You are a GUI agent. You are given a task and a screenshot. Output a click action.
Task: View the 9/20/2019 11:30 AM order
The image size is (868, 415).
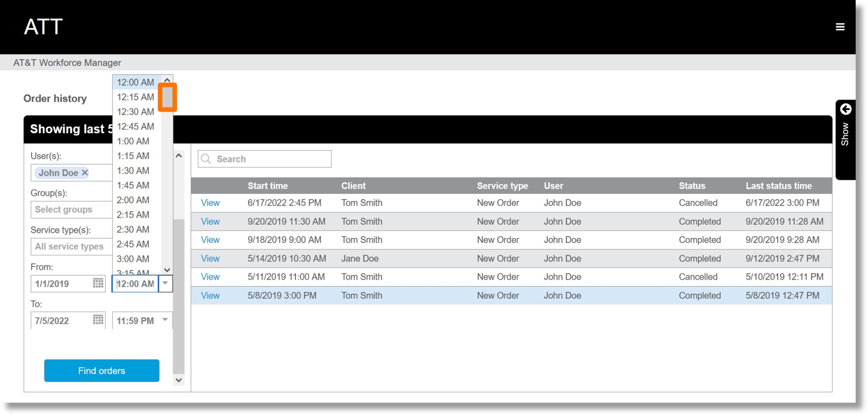(x=210, y=221)
